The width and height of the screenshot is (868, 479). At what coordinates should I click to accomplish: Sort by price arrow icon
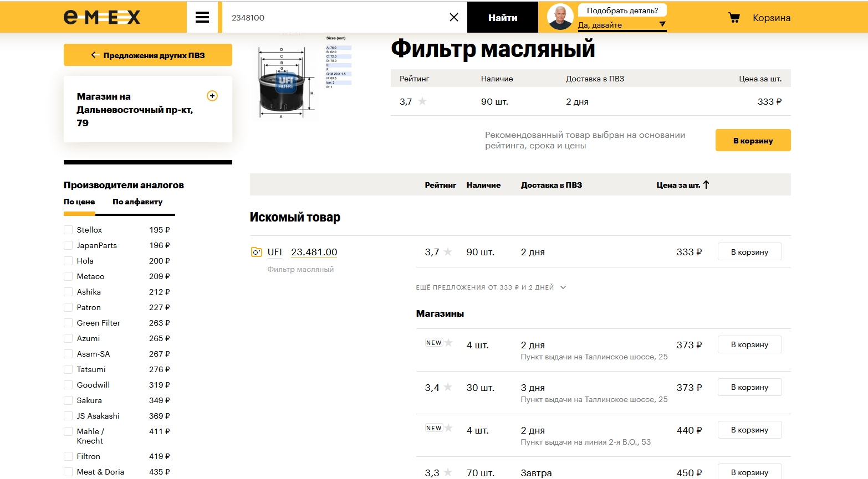(x=706, y=185)
